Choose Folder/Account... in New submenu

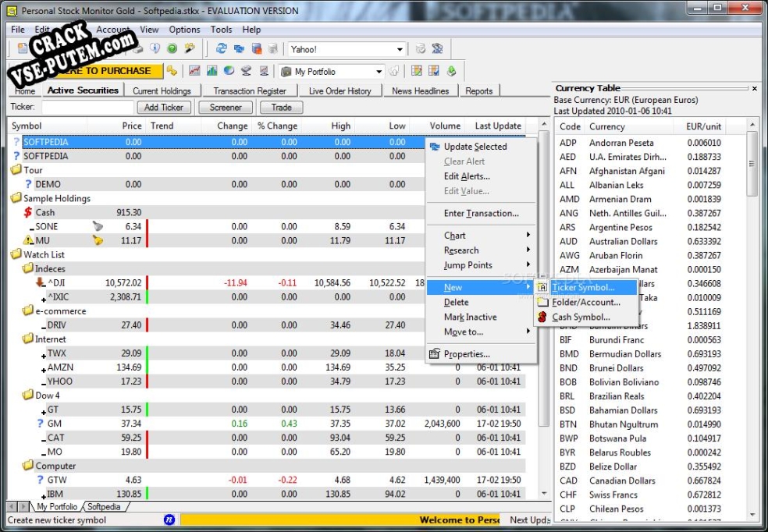point(586,302)
